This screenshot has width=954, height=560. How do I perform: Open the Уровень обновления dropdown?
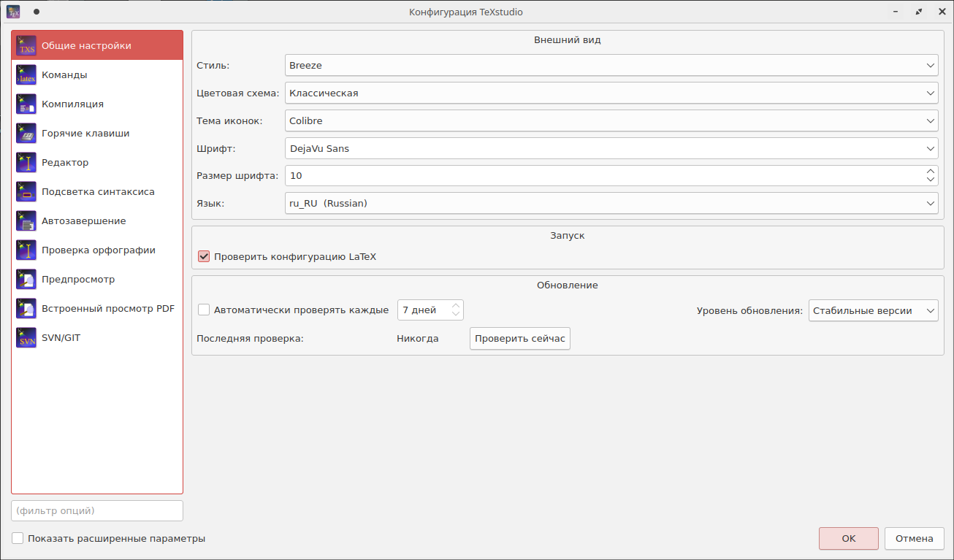coord(874,310)
